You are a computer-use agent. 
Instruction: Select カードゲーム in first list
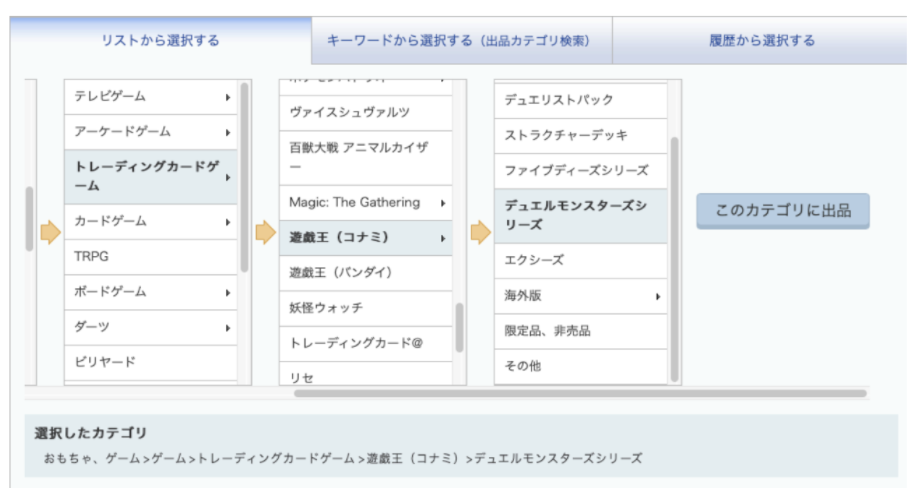click(110, 222)
